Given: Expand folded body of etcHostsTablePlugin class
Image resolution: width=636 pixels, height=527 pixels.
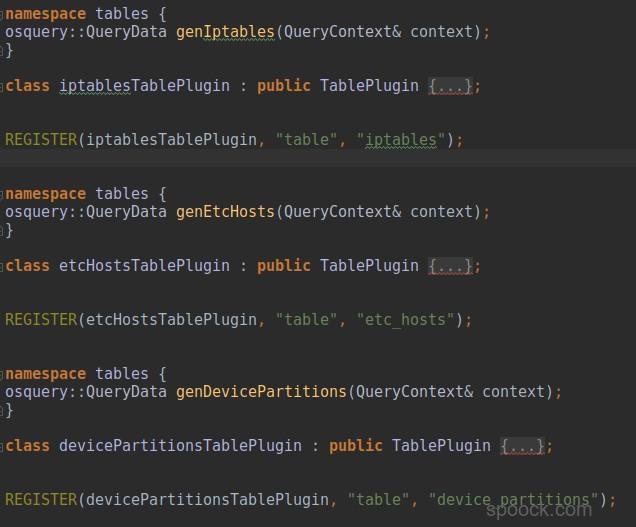Looking at the screenshot, I should tap(450, 267).
